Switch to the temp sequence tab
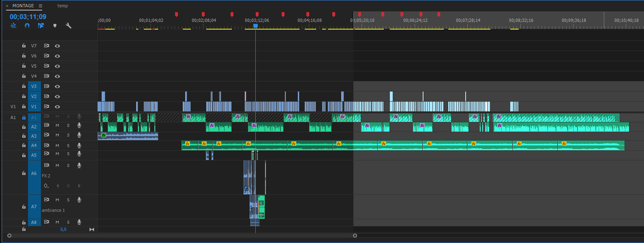This screenshot has height=243, width=644. [x=62, y=6]
